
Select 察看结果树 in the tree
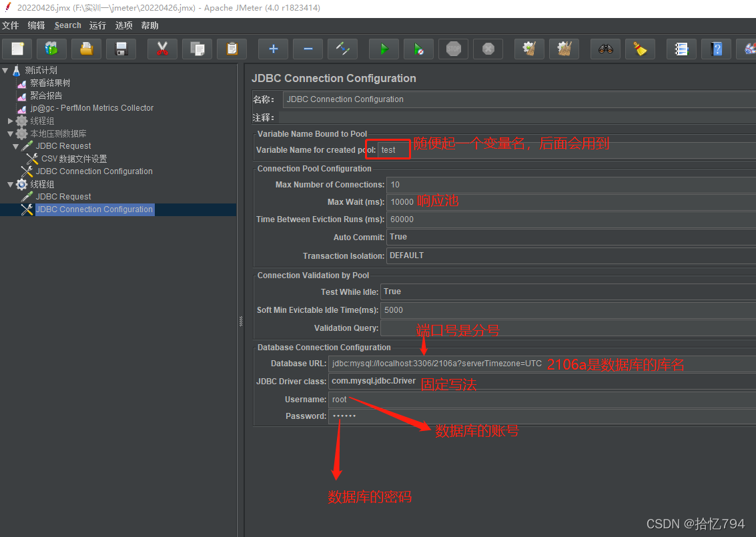[50, 83]
